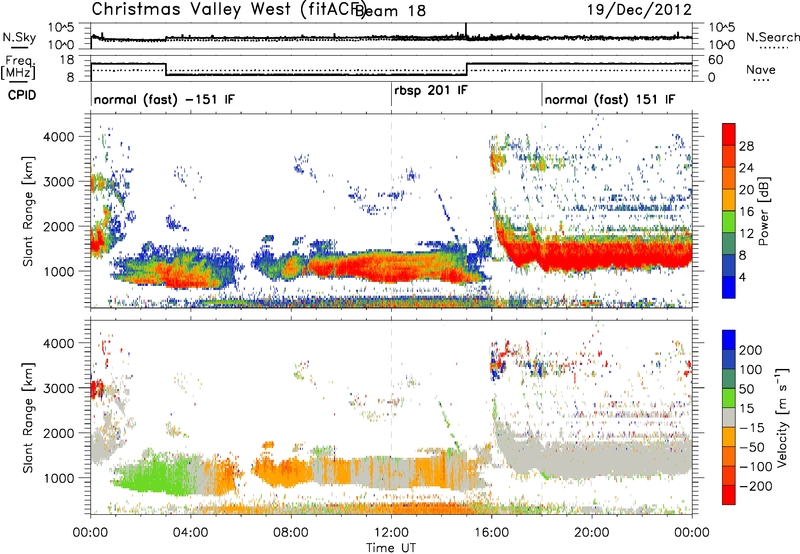The image size is (800, 554).
Task: Click the 'Velocity [m s-1]' color bar label
Action: [782, 417]
